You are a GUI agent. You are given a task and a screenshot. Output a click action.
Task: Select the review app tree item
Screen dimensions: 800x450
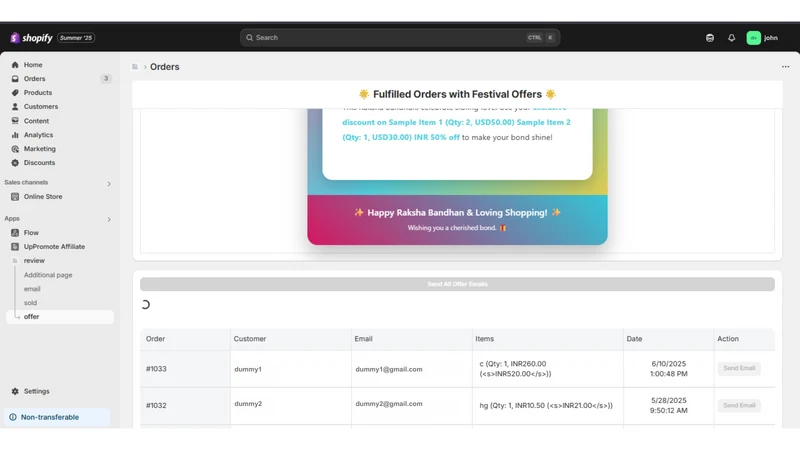[x=34, y=260]
